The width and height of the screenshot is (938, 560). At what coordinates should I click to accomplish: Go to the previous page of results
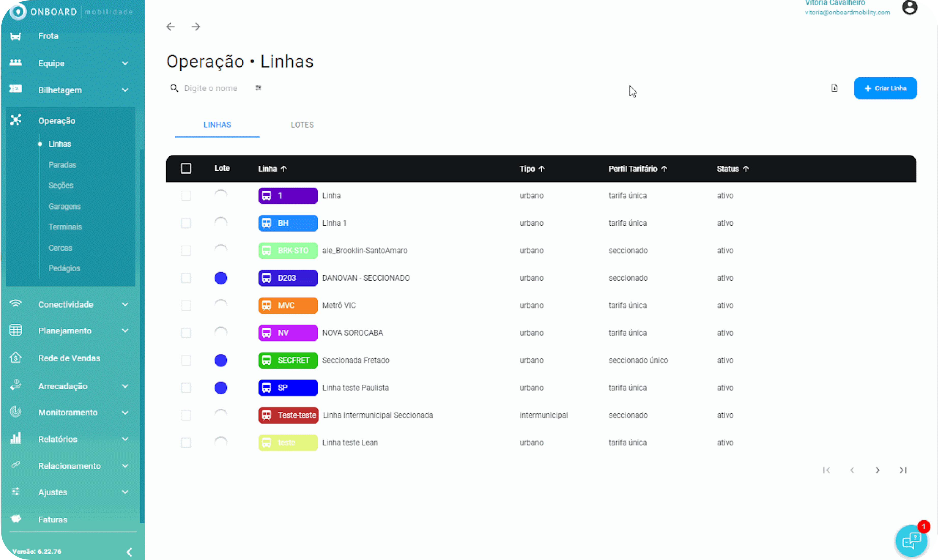pos(852,470)
